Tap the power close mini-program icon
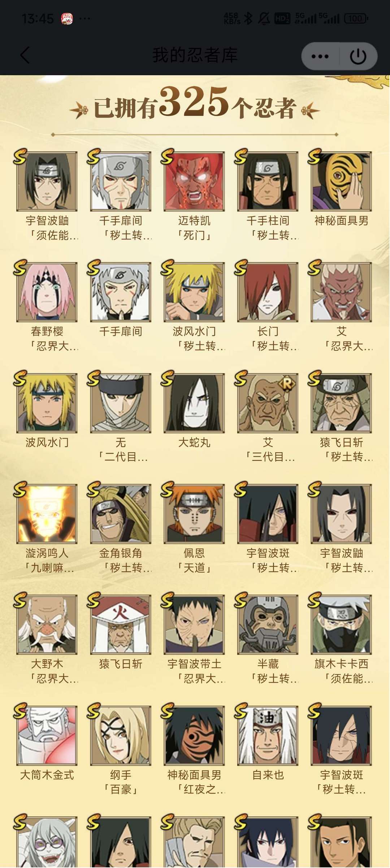Viewport: 390px width, 868px height. (358, 56)
